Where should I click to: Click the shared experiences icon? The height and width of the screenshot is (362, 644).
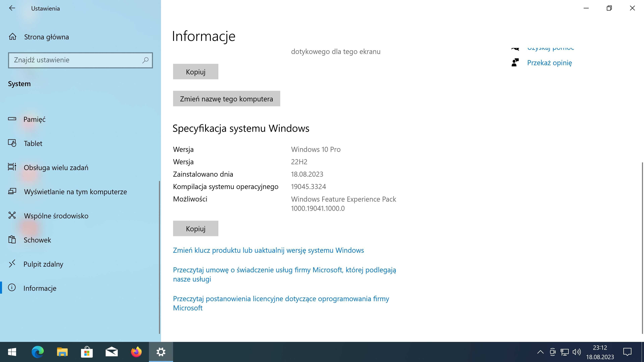12,215
